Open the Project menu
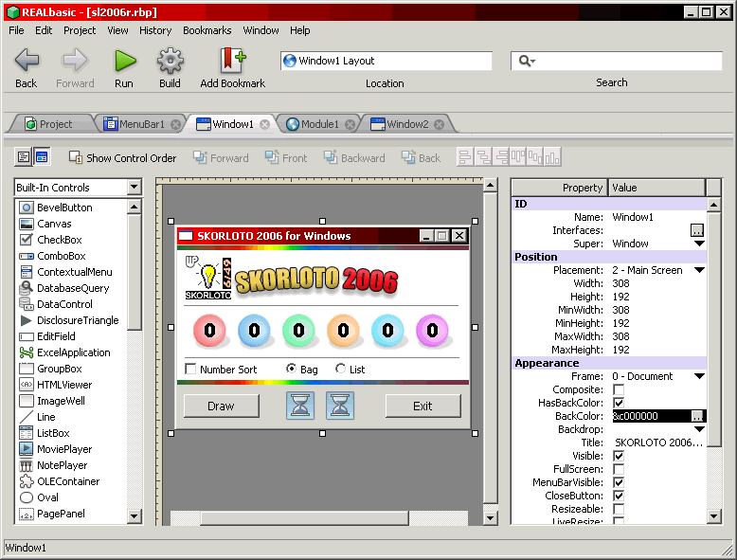 pyautogui.click(x=80, y=30)
